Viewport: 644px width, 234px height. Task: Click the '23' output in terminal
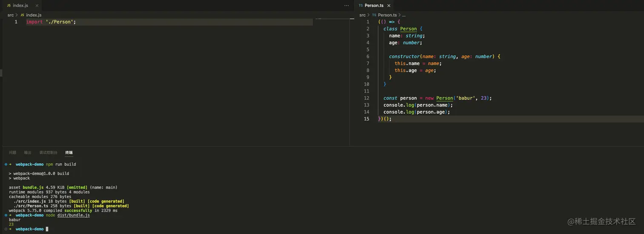[x=11, y=224]
